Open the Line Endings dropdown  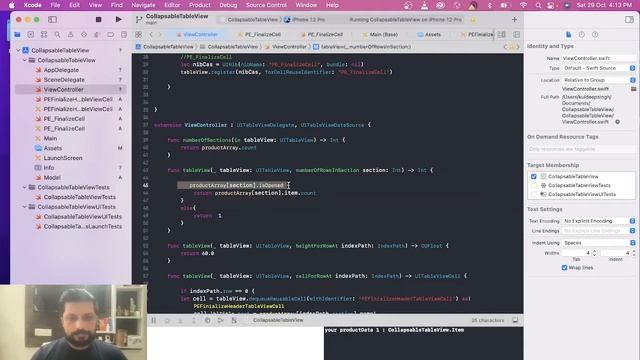tap(599, 231)
